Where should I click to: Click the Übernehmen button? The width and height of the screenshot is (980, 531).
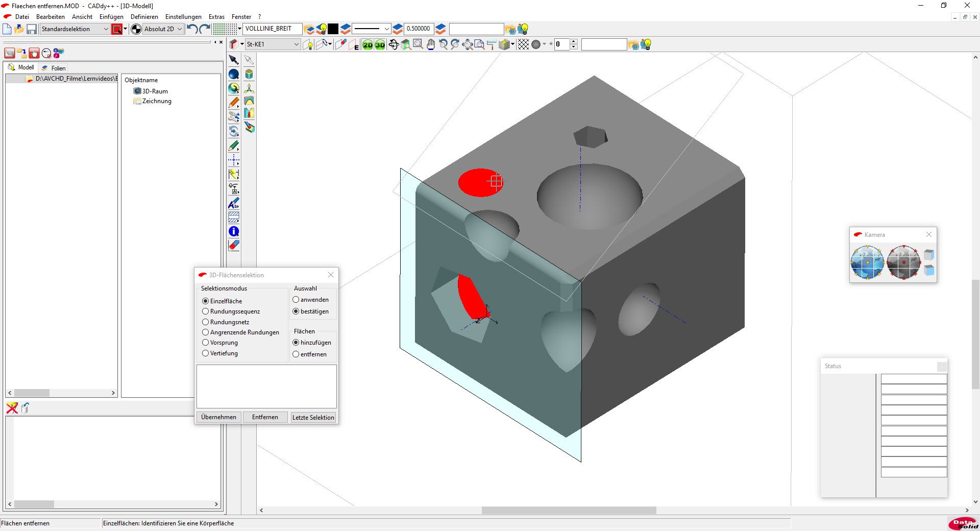[x=218, y=417]
